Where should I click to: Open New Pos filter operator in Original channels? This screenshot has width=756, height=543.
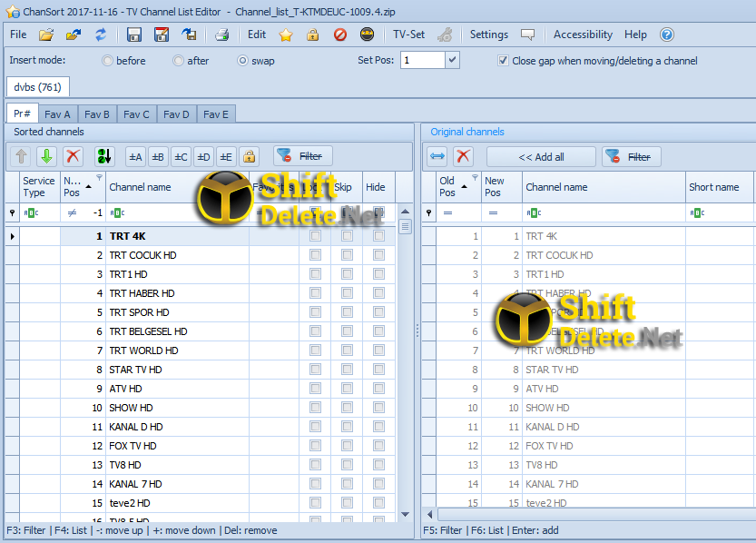click(x=493, y=212)
